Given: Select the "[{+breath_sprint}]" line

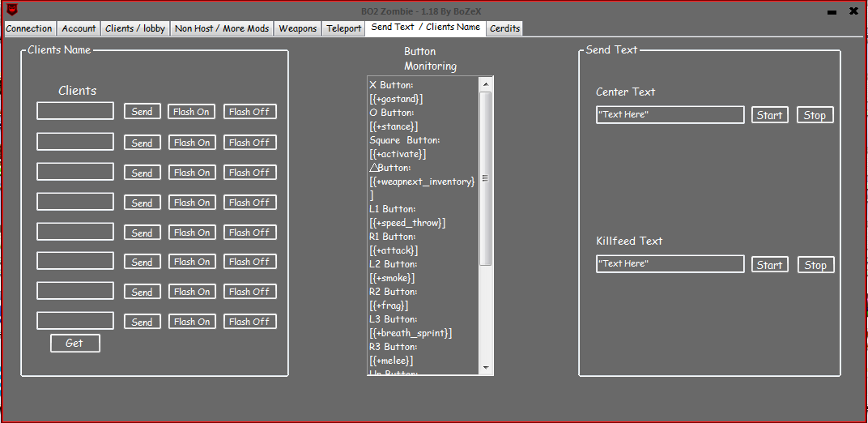Looking at the screenshot, I should click(411, 333).
